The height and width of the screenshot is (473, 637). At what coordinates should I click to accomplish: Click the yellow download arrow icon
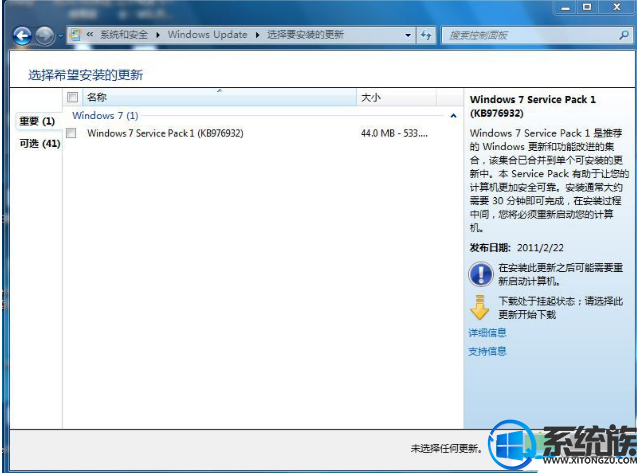pyautogui.click(x=480, y=308)
